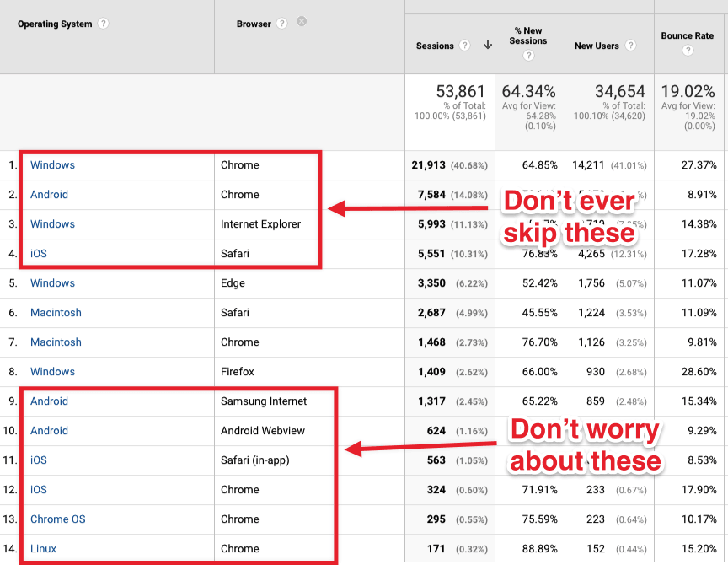Image resolution: width=728 pixels, height=565 pixels.
Task: Sort by the Operating System column header
Action: (x=55, y=24)
